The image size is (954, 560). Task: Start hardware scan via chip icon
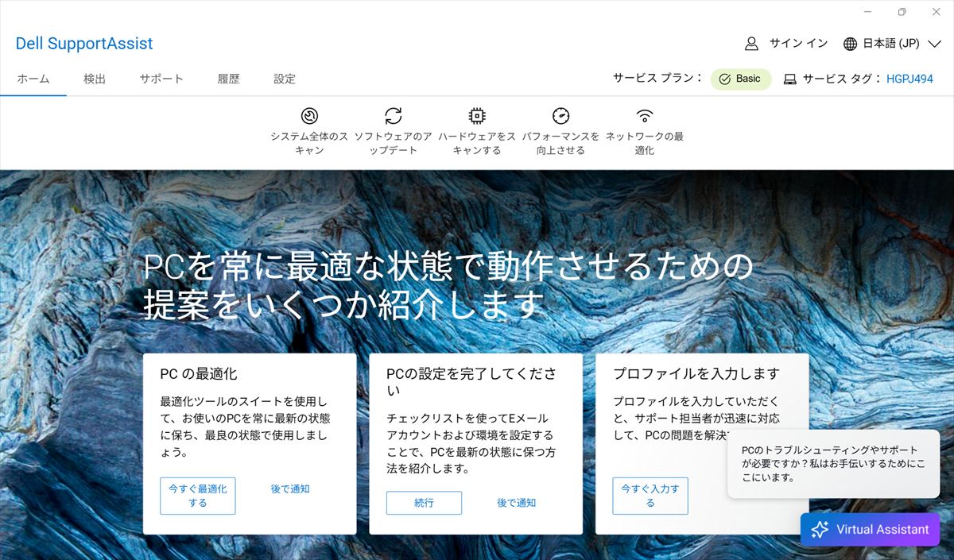coord(477,116)
